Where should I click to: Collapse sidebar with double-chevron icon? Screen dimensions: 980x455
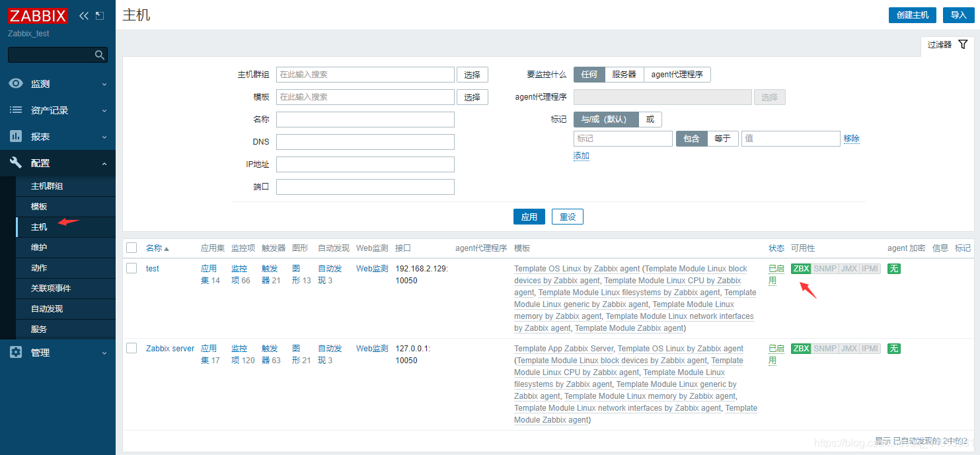83,15
